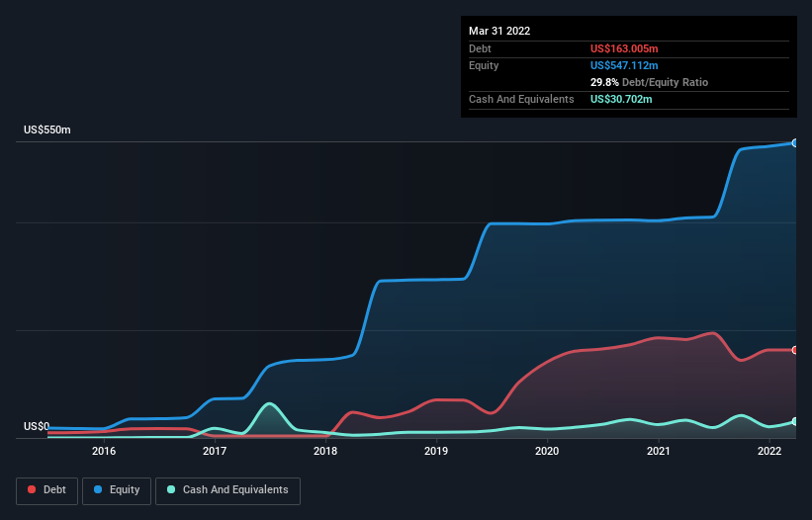Image resolution: width=812 pixels, height=520 pixels.
Task: Click the blue Equity endpoint marker
Action: click(x=795, y=142)
